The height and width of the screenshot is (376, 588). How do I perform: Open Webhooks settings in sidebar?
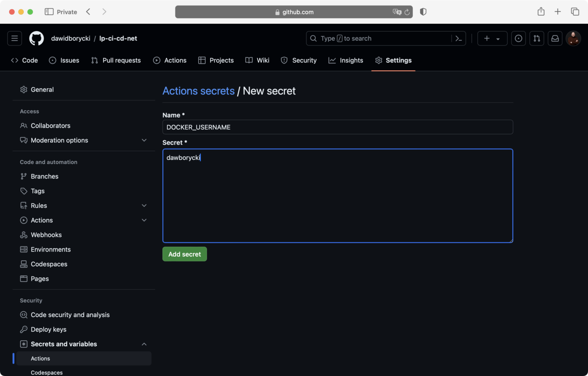(x=46, y=235)
